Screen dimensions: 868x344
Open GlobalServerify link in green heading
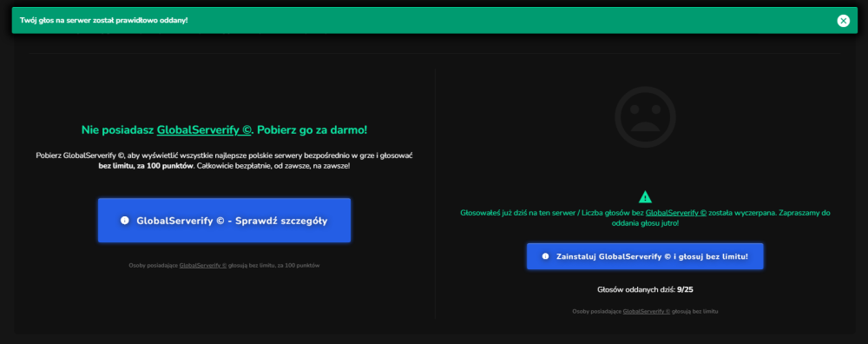(x=205, y=130)
